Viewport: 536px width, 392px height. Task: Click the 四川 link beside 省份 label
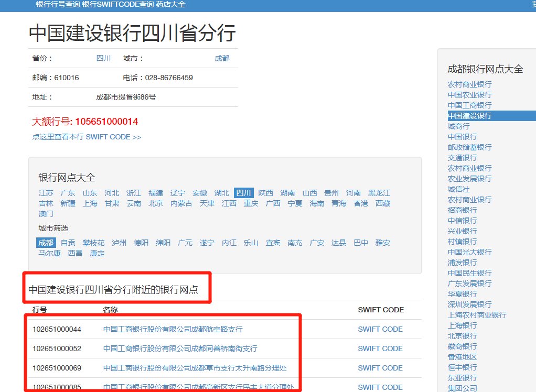click(103, 58)
